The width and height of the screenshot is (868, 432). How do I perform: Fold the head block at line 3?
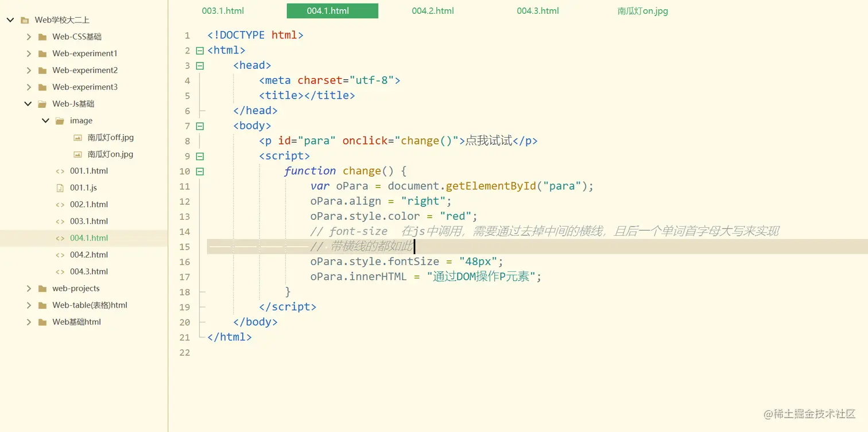(200, 65)
